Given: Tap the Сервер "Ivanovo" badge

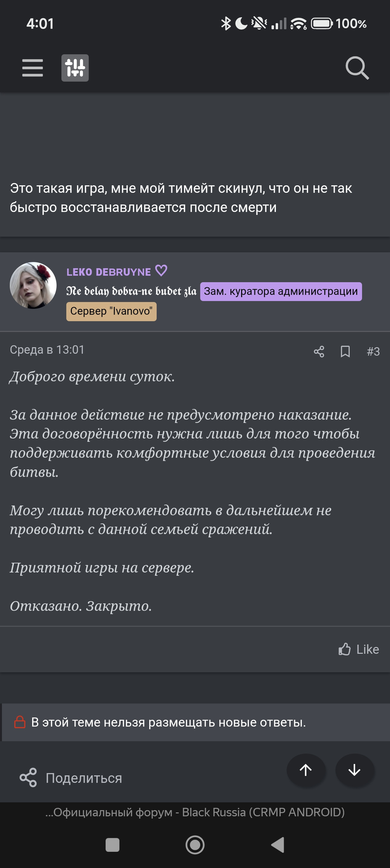Looking at the screenshot, I should 111,311.
